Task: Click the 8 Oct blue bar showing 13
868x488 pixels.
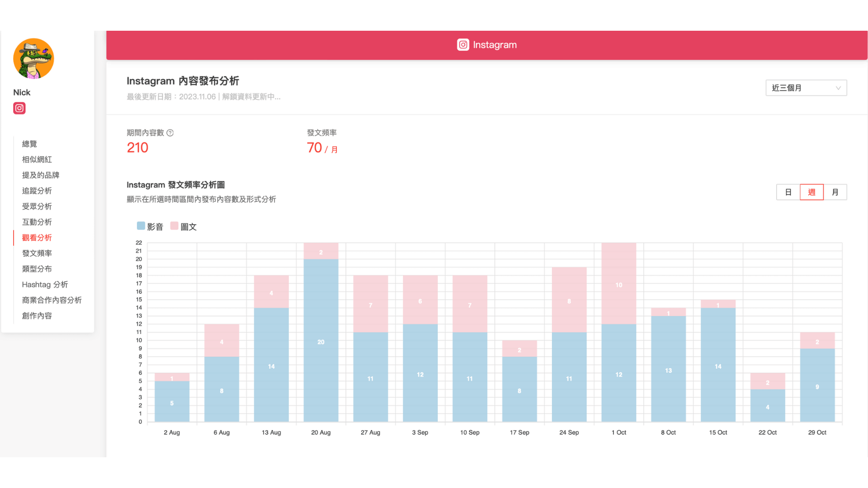Action: click(x=669, y=369)
